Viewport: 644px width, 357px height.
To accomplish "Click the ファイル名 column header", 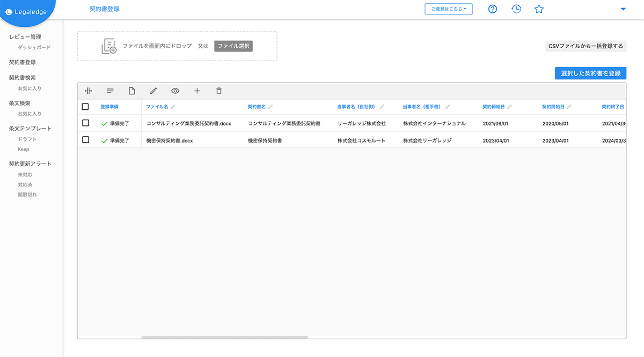I will (157, 107).
